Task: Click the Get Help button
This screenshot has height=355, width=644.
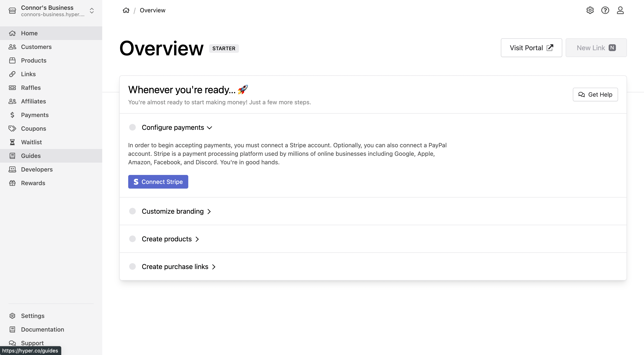Action: tap(595, 94)
